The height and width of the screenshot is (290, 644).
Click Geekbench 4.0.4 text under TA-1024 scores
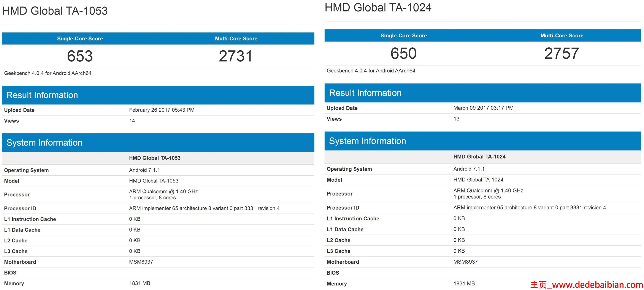(371, 71)
